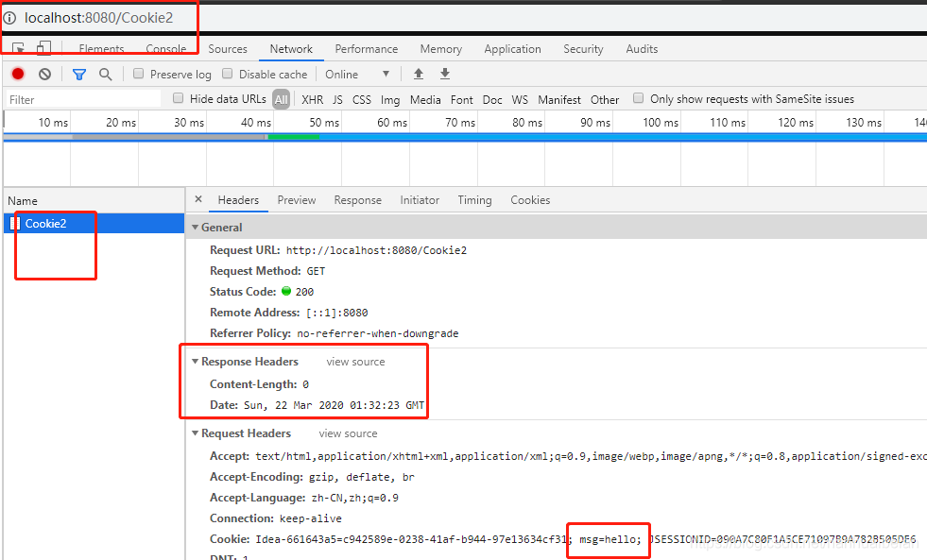Screen dimensions: 927x560
Task: Click the Remote Address [::1]:8080 value
Action: (x=337, y=313)
